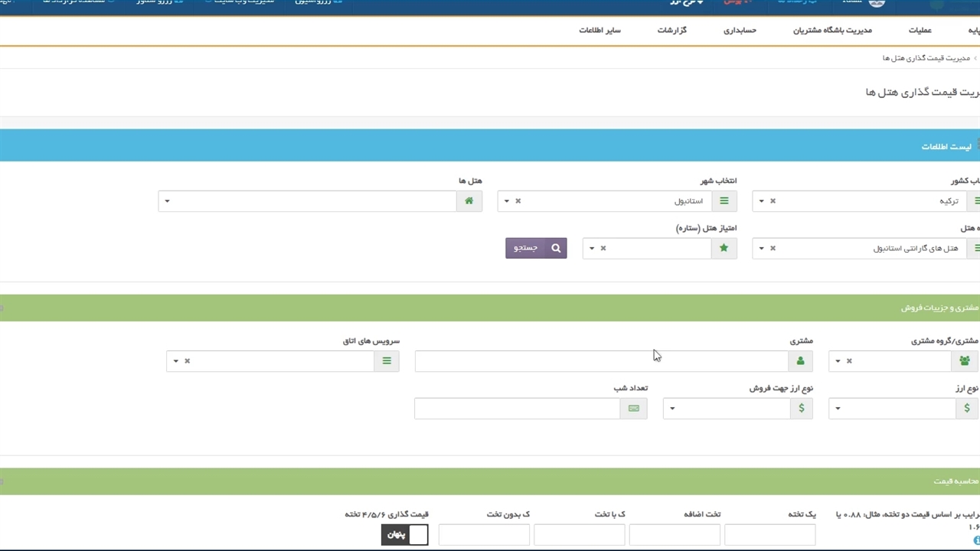
Task: Click the home icon beside the هتل ها field
Action: tap(469, 201)
